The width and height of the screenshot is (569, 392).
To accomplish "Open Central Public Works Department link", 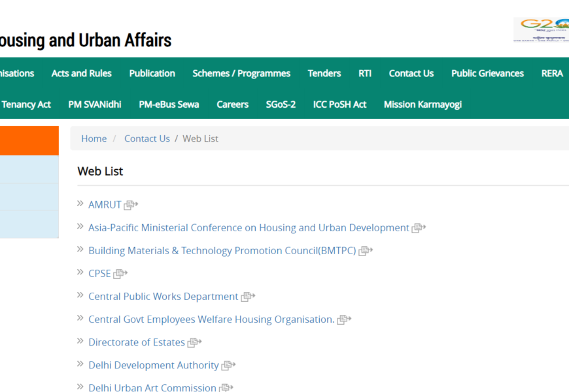I will 164,297.
